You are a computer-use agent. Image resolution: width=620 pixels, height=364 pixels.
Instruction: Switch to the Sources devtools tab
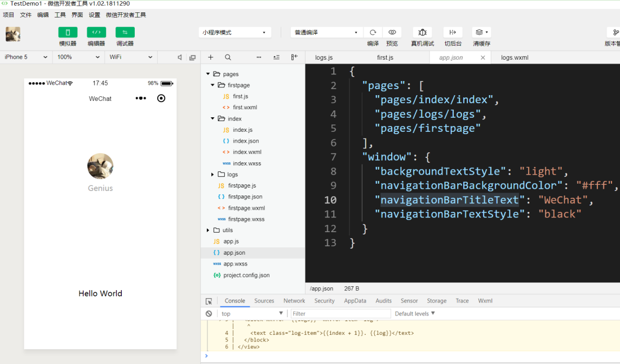264,301
